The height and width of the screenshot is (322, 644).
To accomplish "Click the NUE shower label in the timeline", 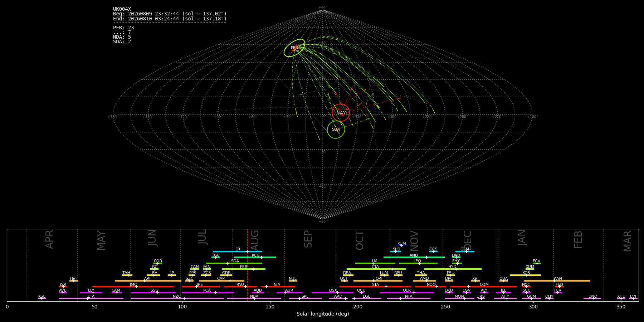I will tap(293, 279).
